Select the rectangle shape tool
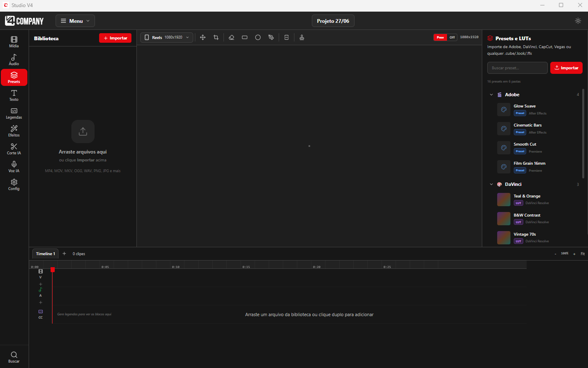This screenshot has width=588, height=368. tap(245, 37)
